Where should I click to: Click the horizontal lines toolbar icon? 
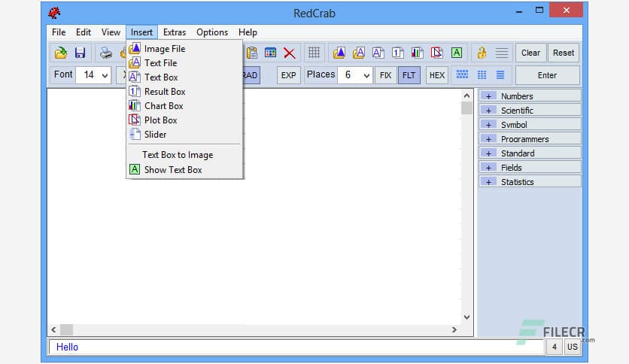(x=501, y=53)
